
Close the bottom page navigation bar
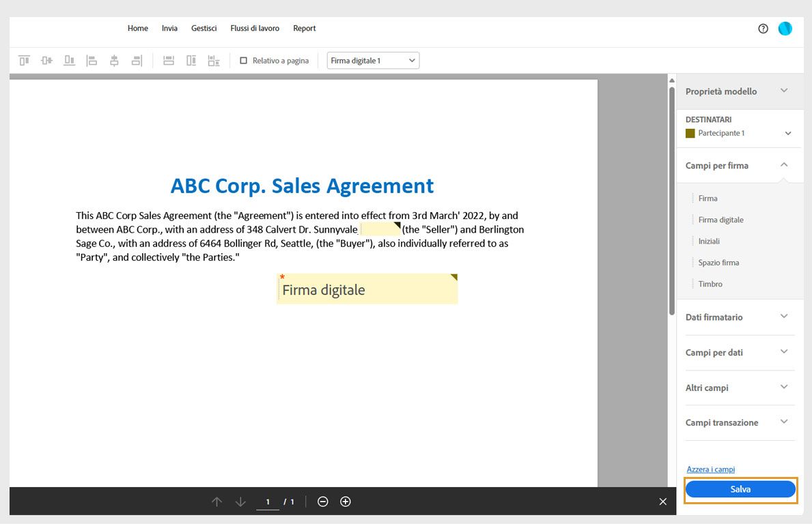(x=663, y=501)
